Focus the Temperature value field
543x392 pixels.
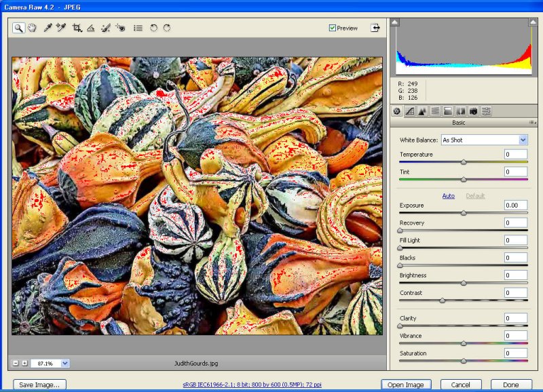coord(516,155)
